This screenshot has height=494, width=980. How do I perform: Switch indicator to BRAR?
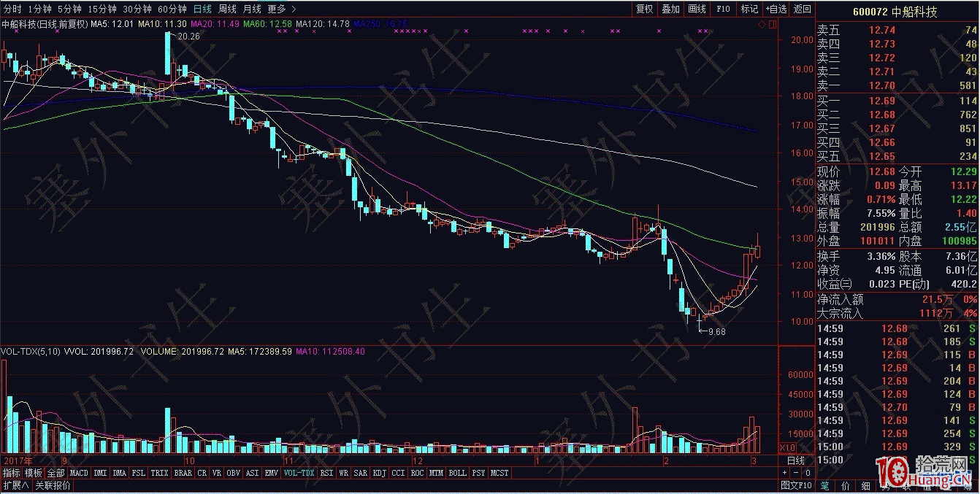183,473
